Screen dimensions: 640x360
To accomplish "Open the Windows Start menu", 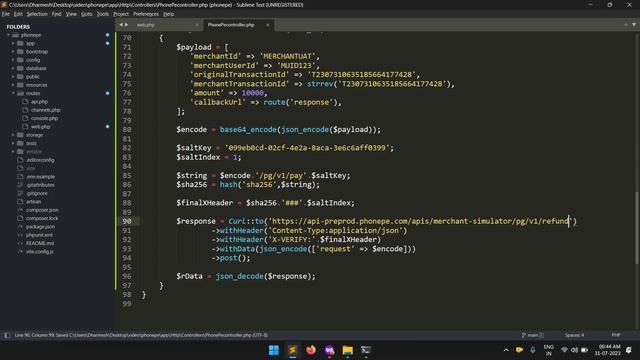I will (274, 350).
